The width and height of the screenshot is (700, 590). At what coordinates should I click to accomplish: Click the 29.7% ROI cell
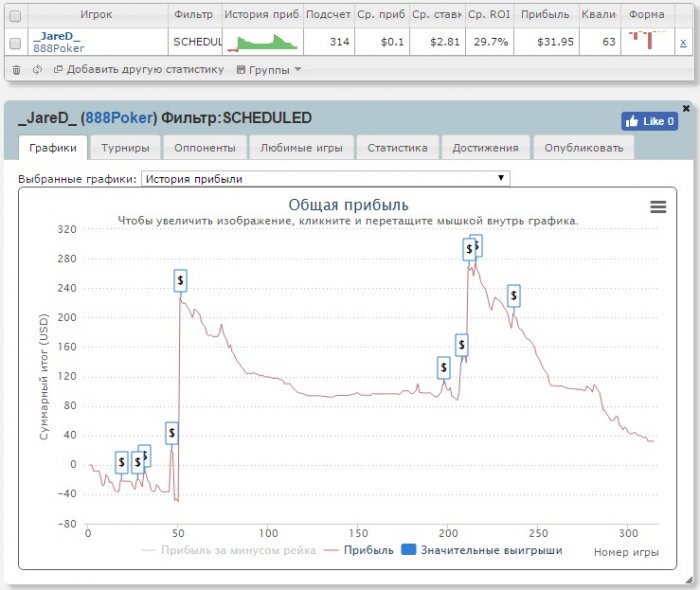pos(491,42)
